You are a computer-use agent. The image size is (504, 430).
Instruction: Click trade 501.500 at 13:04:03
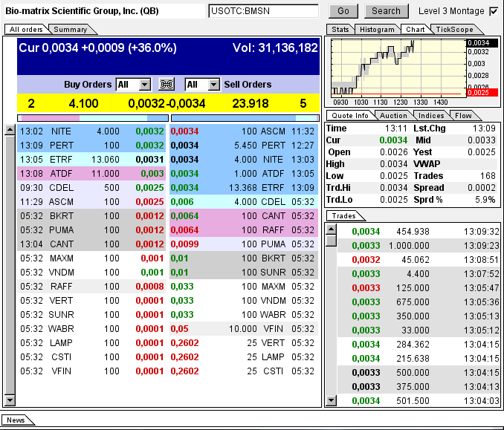419,401
